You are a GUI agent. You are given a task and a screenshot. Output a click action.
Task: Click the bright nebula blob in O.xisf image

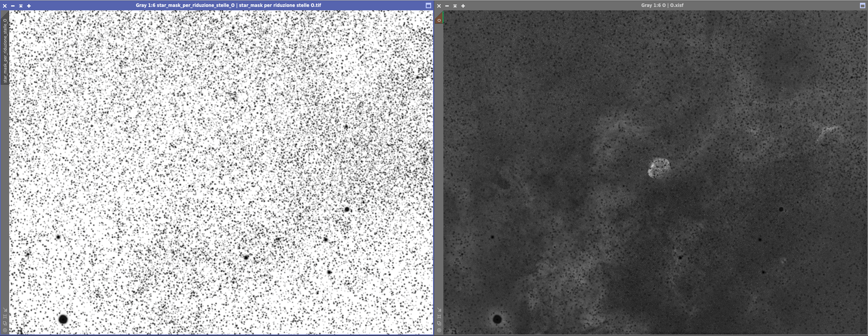pyautogui.click(x=659, y=168)
